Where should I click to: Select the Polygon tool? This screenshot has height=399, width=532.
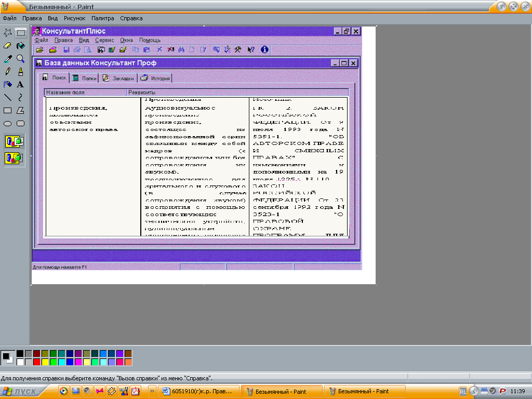tap(21, 111)
